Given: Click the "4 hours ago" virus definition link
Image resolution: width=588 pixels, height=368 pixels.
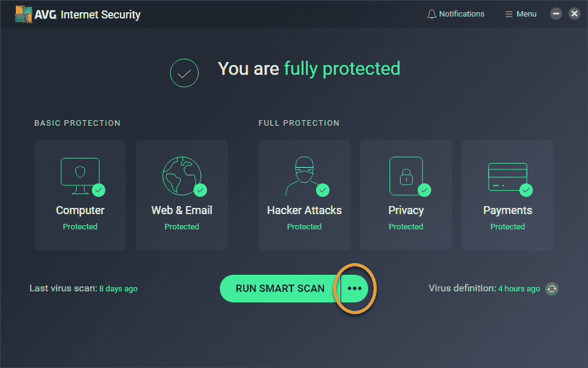Looking at the screenshot, I should pos(519,288).
